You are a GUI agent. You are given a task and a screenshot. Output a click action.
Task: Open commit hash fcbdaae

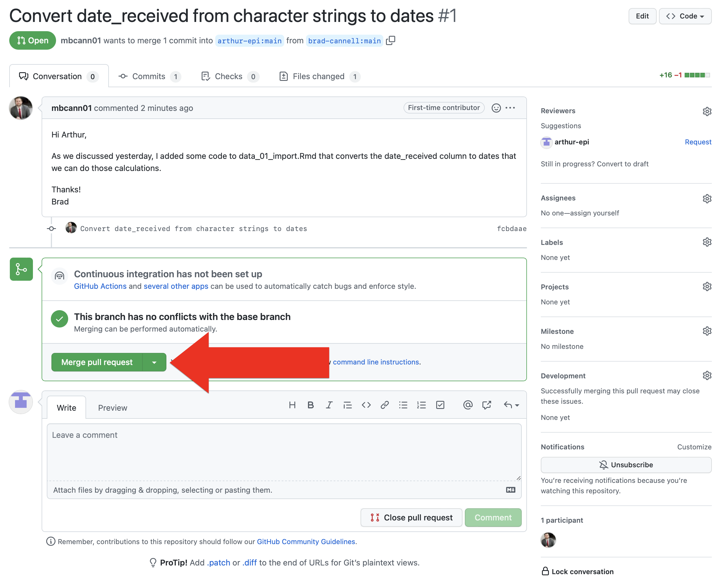pos(512,229)
